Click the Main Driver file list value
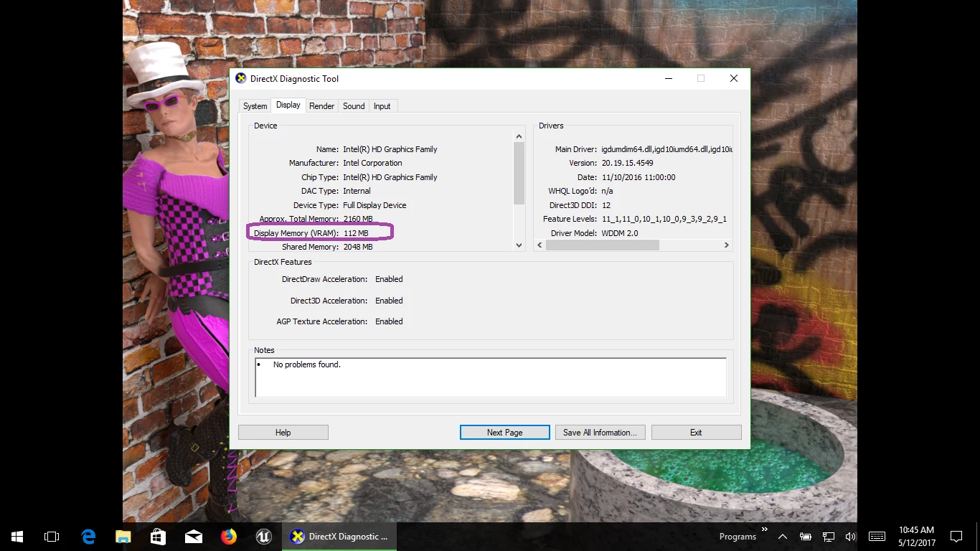The width and height of the screenshot is (980, 551). 666,149
